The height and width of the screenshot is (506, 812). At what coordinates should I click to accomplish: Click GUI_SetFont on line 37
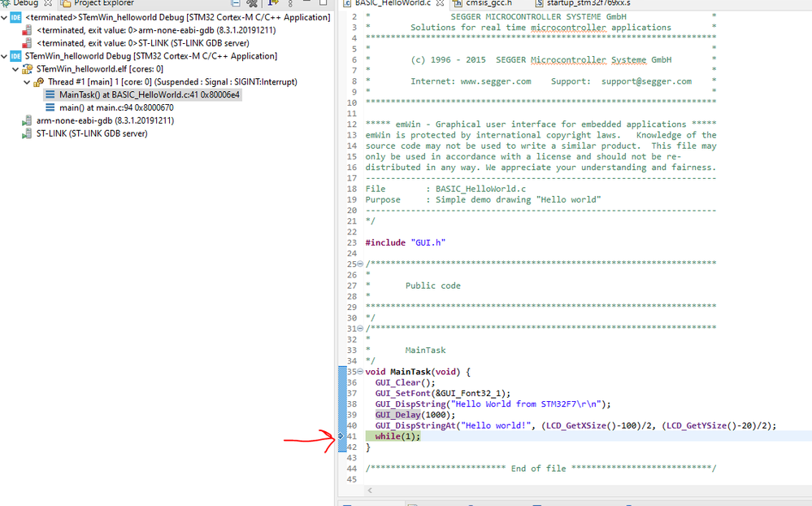[403, 394]
